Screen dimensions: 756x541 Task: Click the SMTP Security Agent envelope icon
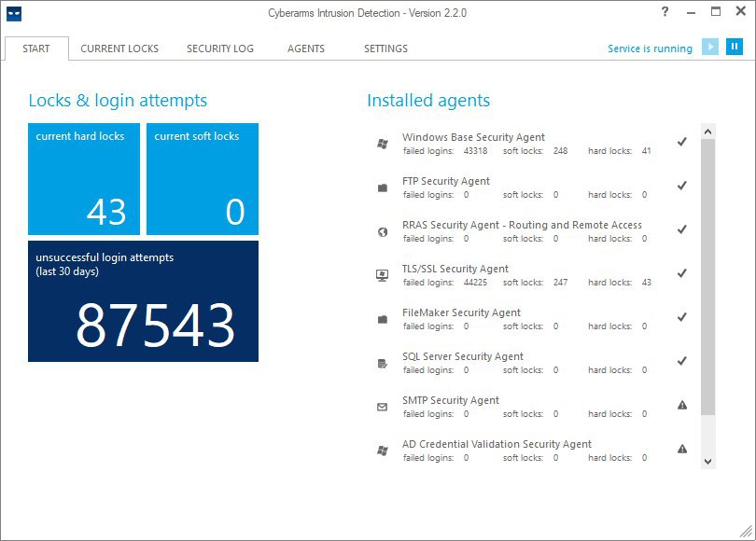point(383,407)
